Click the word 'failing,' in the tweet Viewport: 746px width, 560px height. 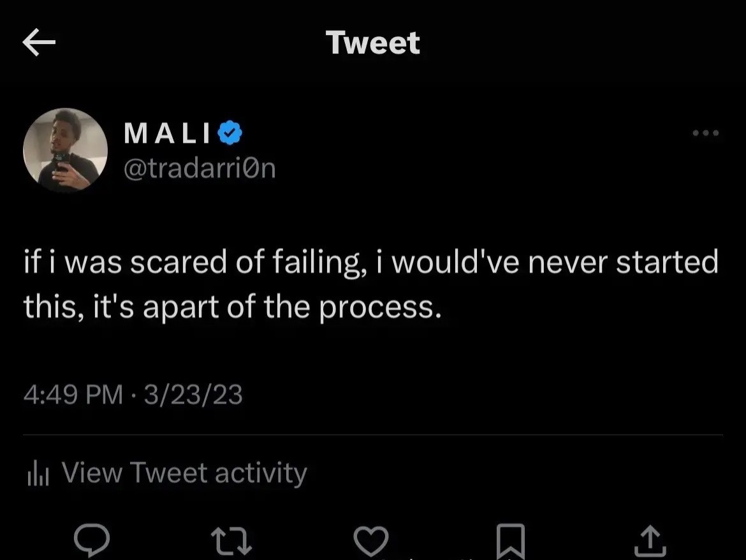coord(319,263)
